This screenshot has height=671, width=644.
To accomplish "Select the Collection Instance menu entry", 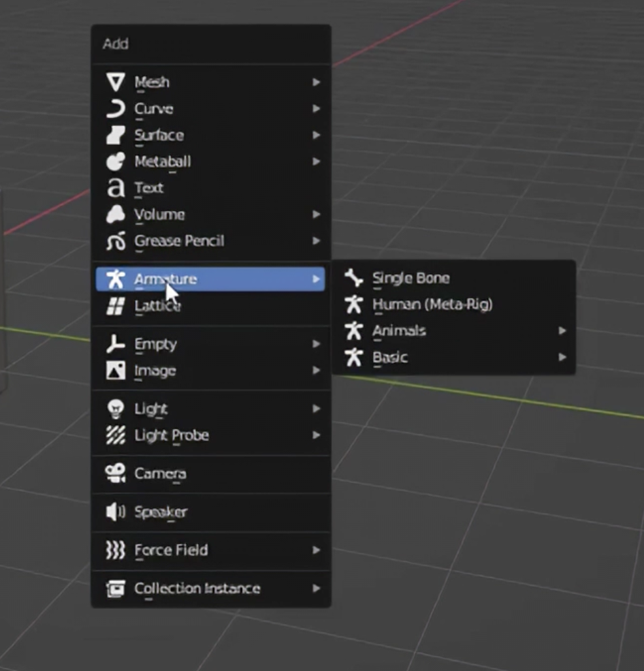I will pyautogui.click(x=211, y=588).
